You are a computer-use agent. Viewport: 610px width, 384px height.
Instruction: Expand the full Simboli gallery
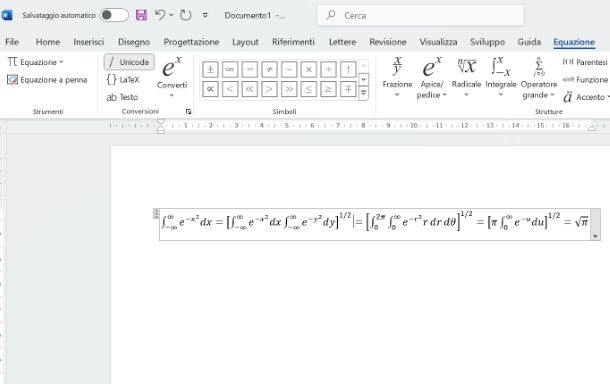(x=363, y=93)
